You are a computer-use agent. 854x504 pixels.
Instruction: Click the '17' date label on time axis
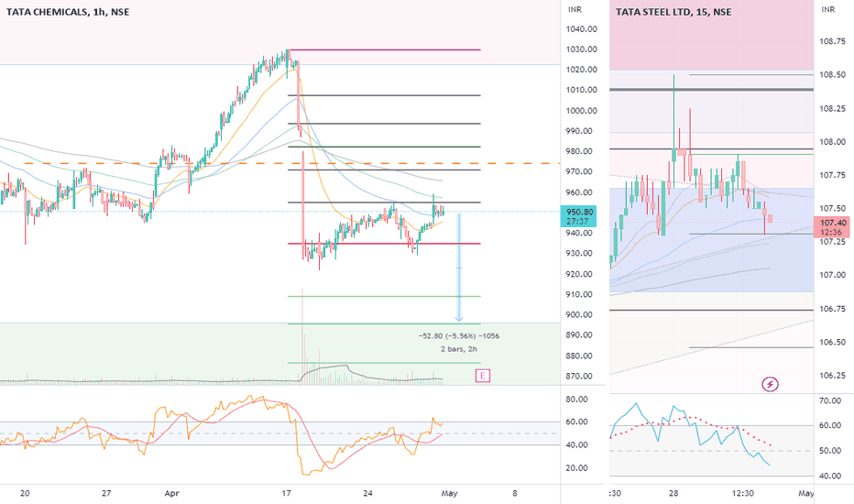click(x=286, y=494)
